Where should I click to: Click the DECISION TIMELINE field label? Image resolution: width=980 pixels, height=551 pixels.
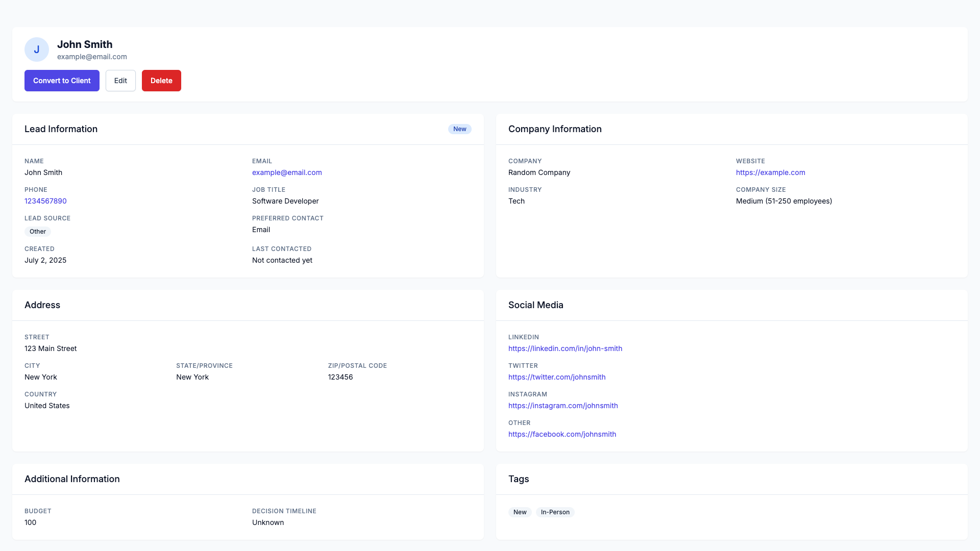point(284,511)
